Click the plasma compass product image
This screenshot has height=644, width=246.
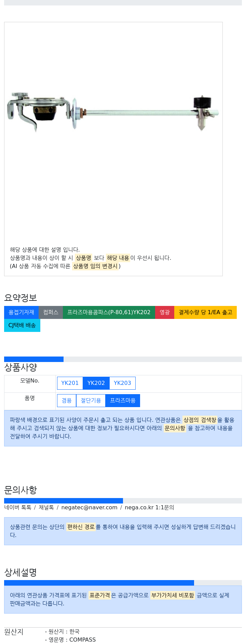pyautogui.click(x=113, y=112)
